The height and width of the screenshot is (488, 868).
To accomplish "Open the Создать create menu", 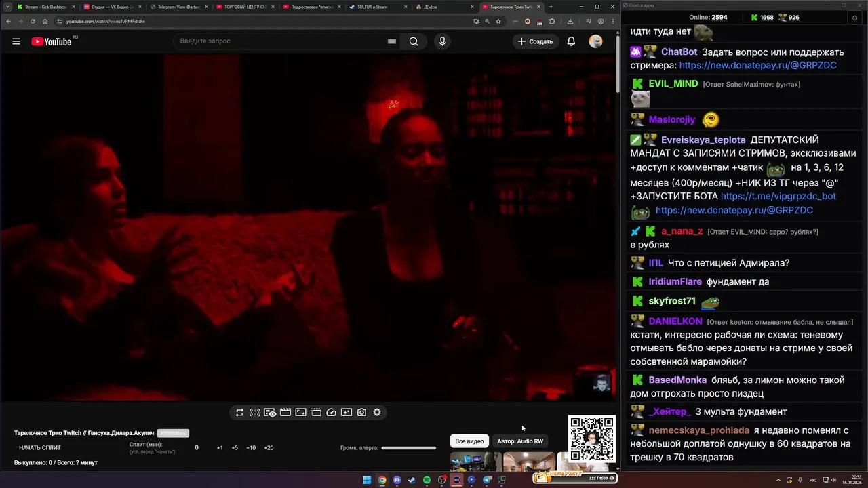I will point(536,41).
